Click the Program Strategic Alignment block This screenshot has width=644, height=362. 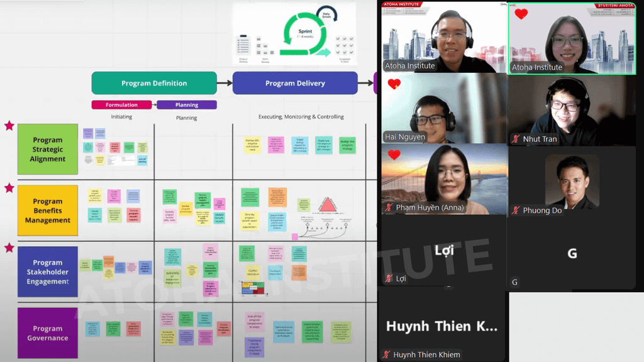point(48,149)
